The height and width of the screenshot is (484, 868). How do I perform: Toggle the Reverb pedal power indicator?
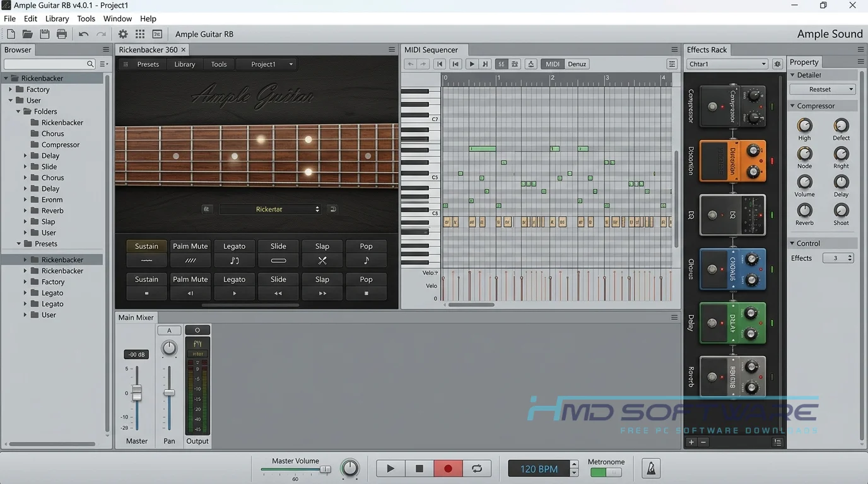click(x=771, y=377)
